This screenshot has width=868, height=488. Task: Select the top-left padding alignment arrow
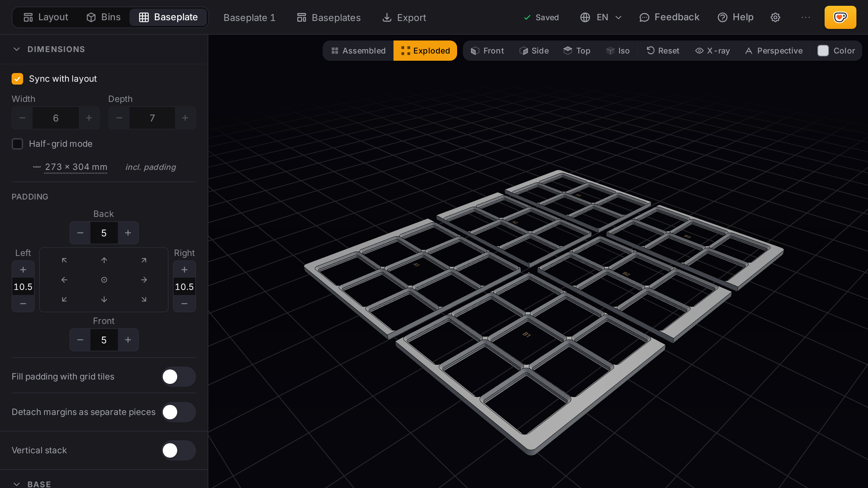(x=64, y=260)
